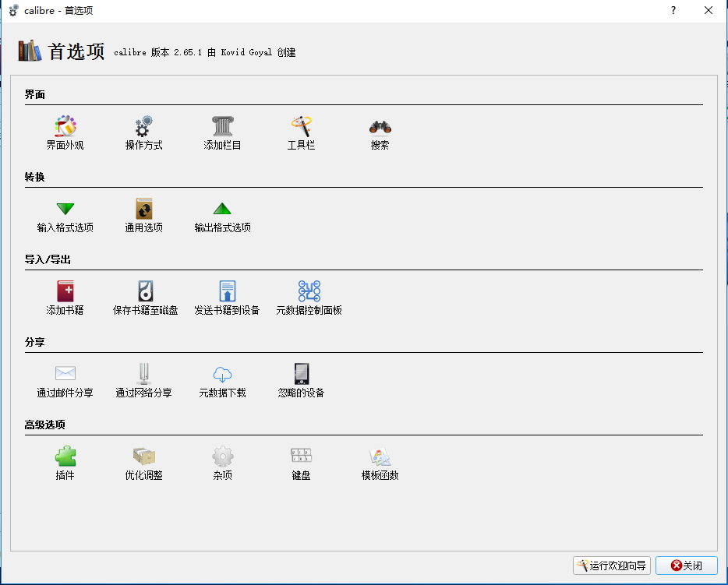Open 添加书籍 adding books settings

(x=65, y=298)
